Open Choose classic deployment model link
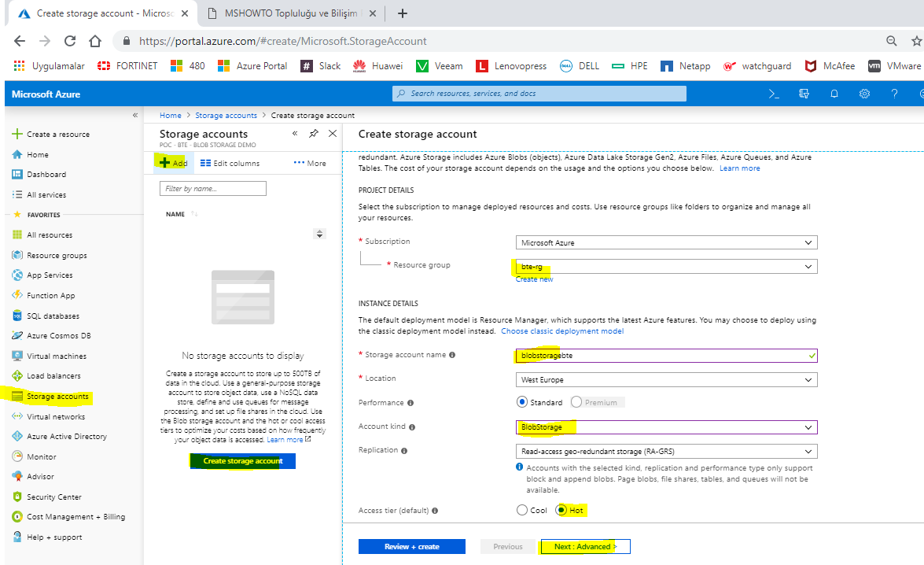Screen dimensions: 924x565 (x=562, y=331)
